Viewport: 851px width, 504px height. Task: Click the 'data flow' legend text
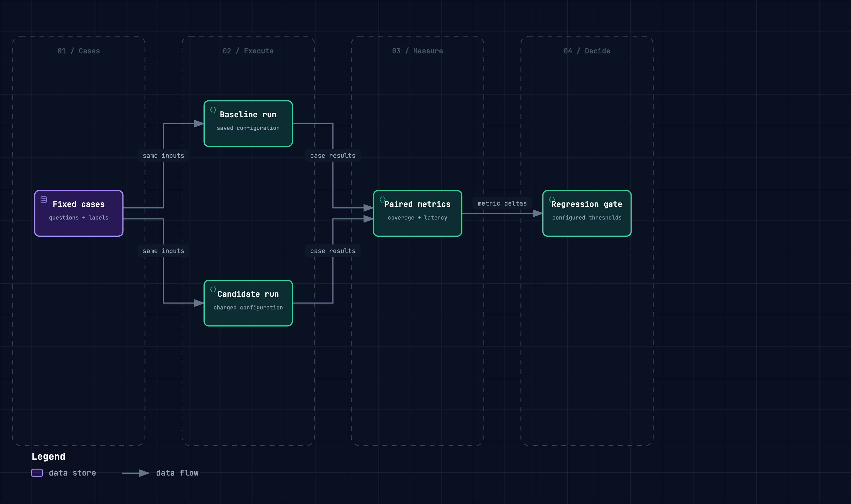tap(177, 473)
